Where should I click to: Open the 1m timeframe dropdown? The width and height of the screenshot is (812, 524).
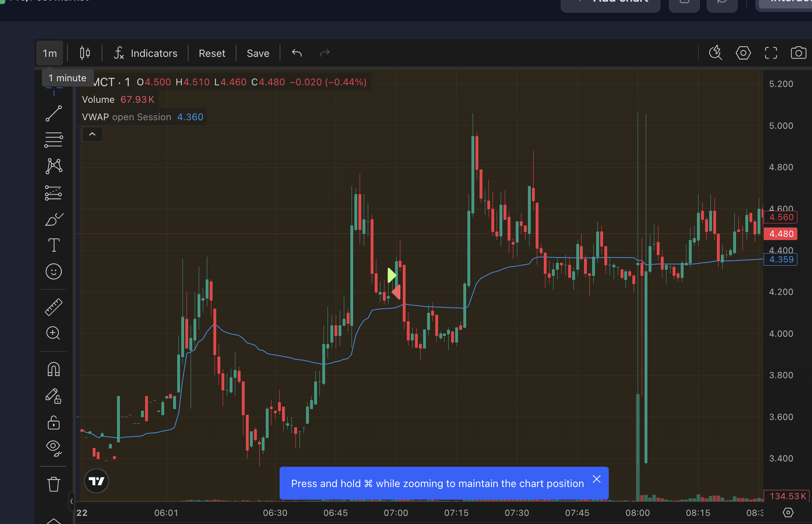pyautogui.click(x=50, y=53)
